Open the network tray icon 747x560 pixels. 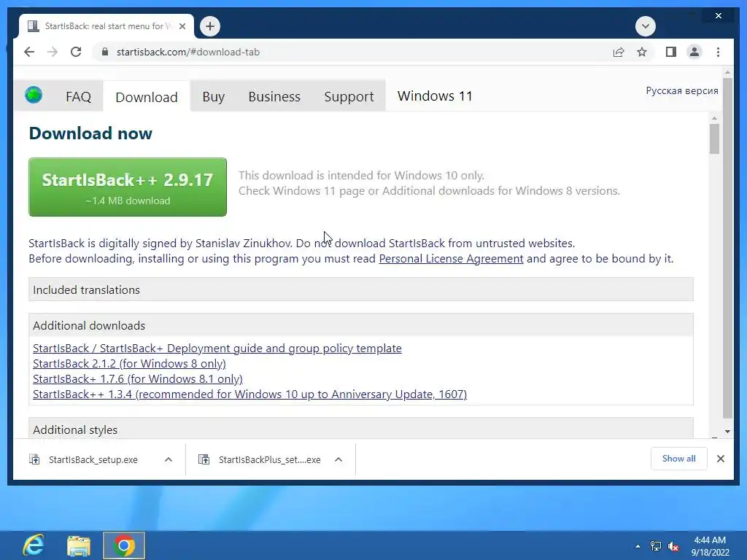tap(656, 546)
